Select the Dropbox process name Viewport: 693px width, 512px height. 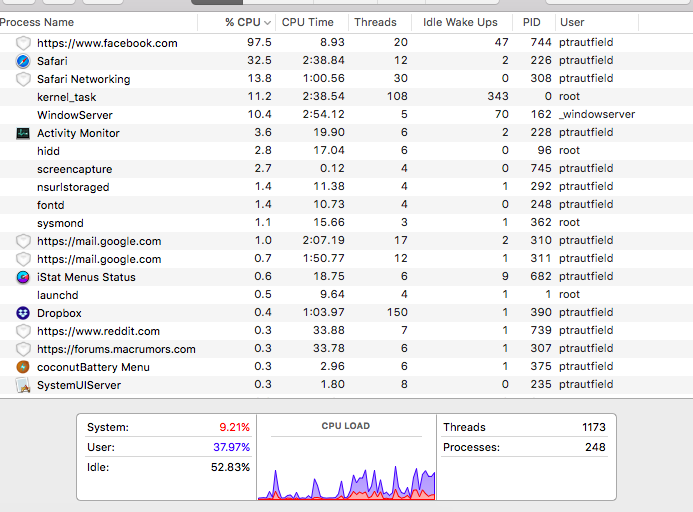click(59, 313)
